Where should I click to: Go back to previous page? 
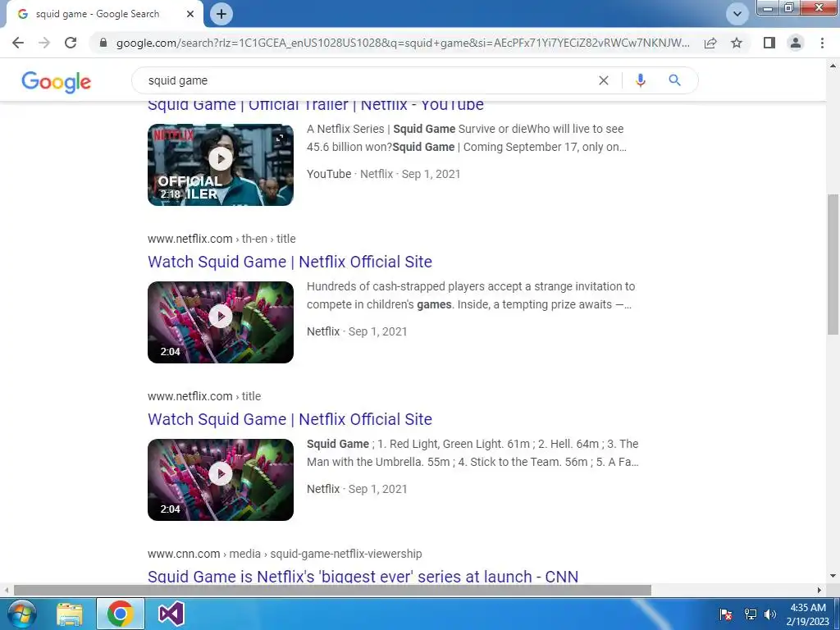point(18,43)
